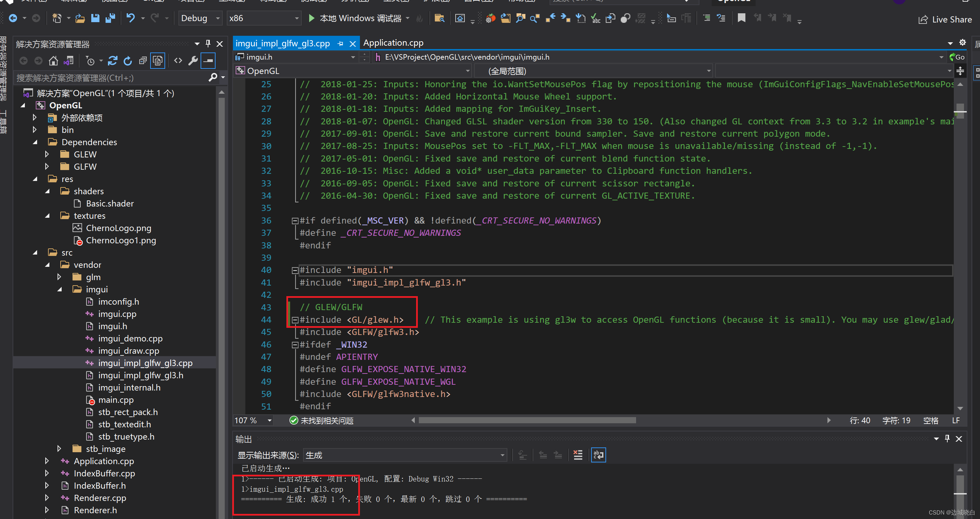Viewport: 980px width, 519px height.
Task: Click the sync refresh icon in Solution Explorer
Action: [113, 61]
